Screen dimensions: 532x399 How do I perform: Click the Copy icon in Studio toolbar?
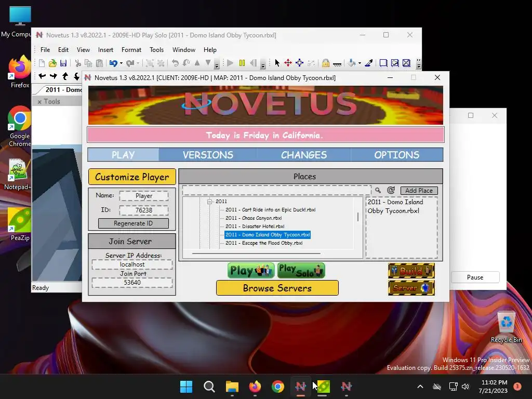click(88, 63)
